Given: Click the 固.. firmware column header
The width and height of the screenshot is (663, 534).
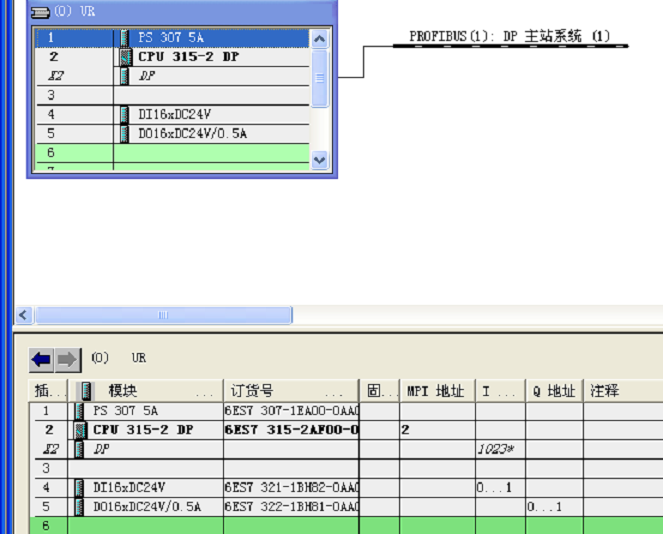Looking at the screenshot, I should pos(380,391).
